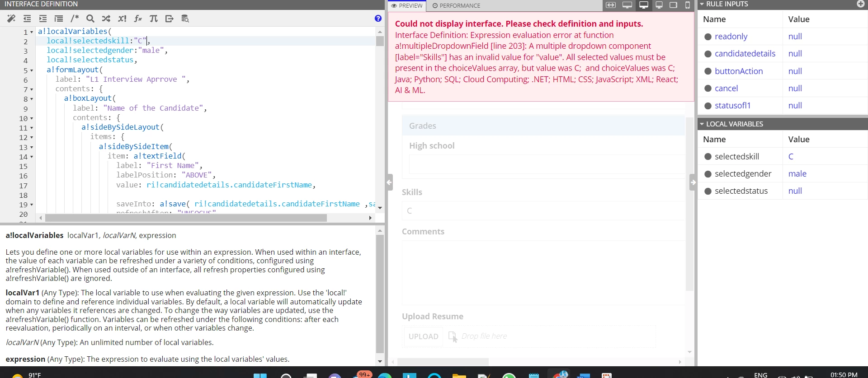The width and height of the screenshot is (868, 378).
Task: Click the ENG language indicator
Action: [x=761, y=375]
